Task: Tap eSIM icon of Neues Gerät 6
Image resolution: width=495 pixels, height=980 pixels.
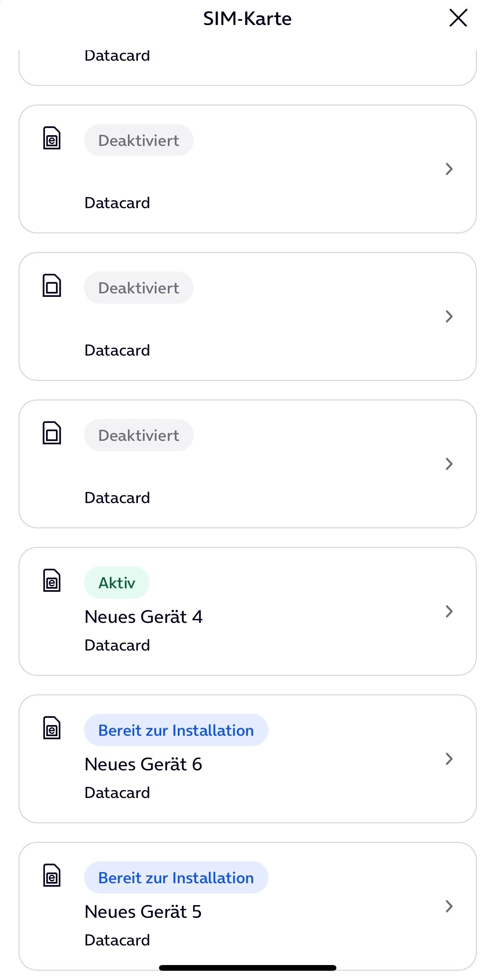Action: [x=52, y=728]
